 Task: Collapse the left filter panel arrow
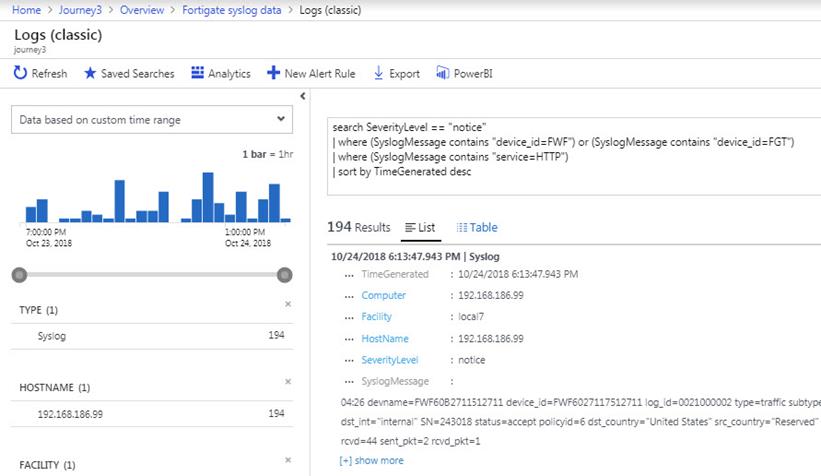click(302, 97)
